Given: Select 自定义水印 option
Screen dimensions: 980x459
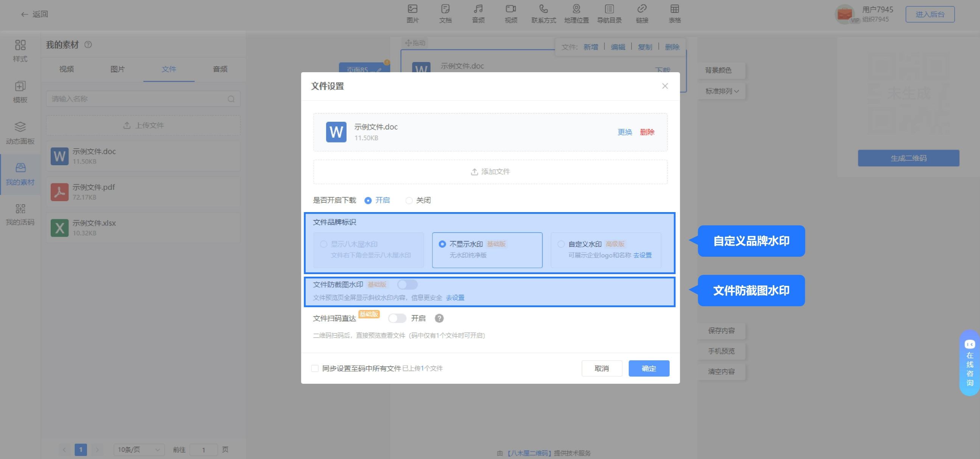Looking at the screenshot, I should coord(606,250).
